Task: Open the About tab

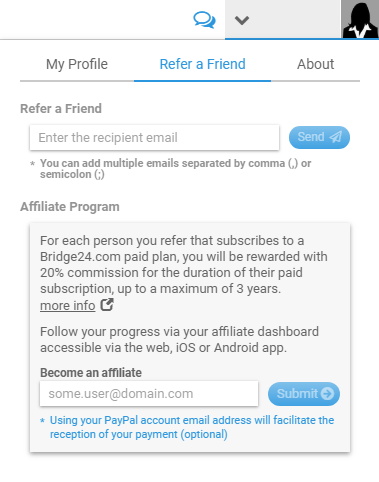Action: 315,64
